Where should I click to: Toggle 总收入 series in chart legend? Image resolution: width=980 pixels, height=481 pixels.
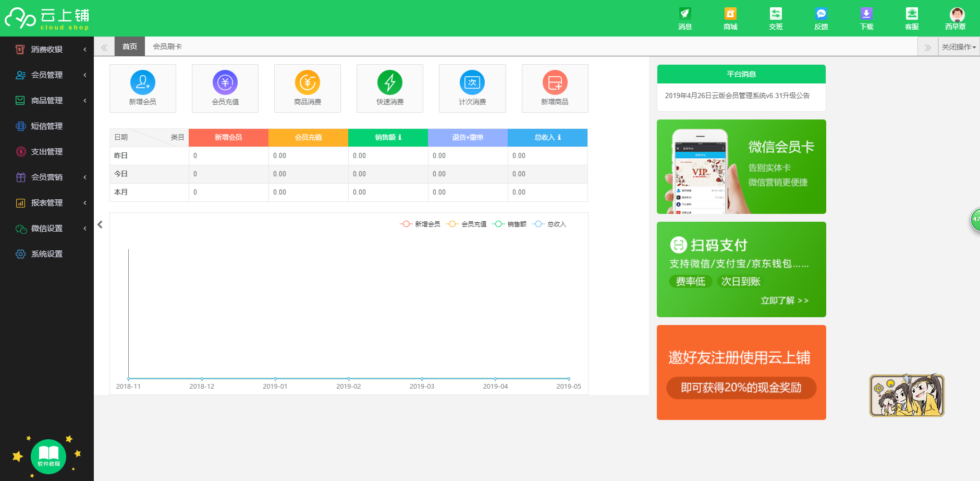point(549,224)
